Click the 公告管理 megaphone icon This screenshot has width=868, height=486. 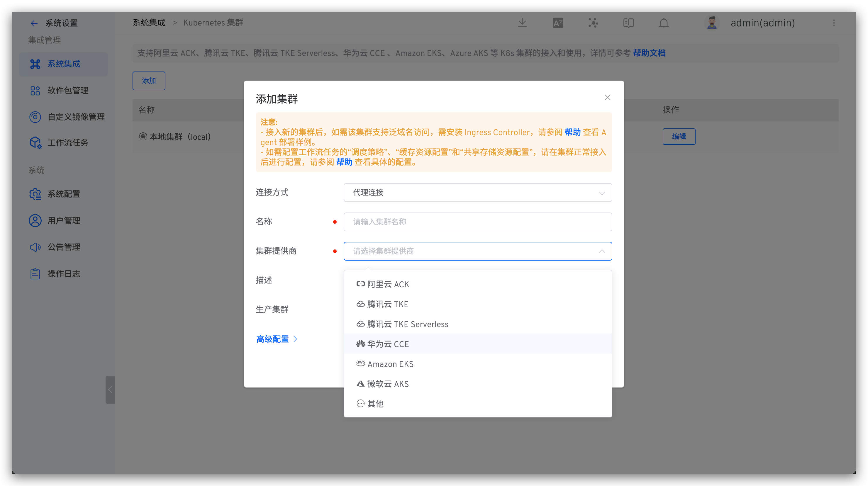(x=35, y=247)
